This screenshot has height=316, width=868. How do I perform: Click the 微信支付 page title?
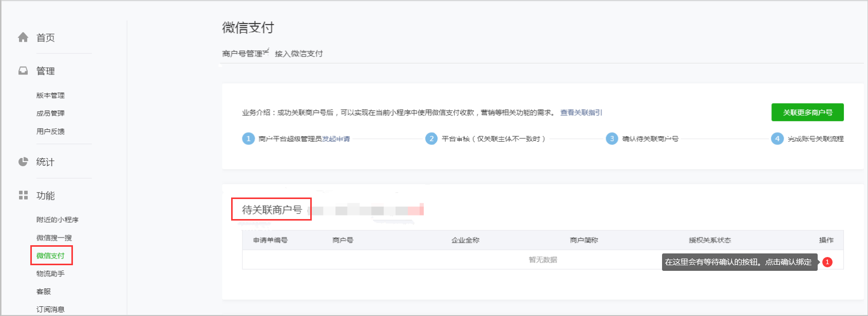[x=248, y=28]
